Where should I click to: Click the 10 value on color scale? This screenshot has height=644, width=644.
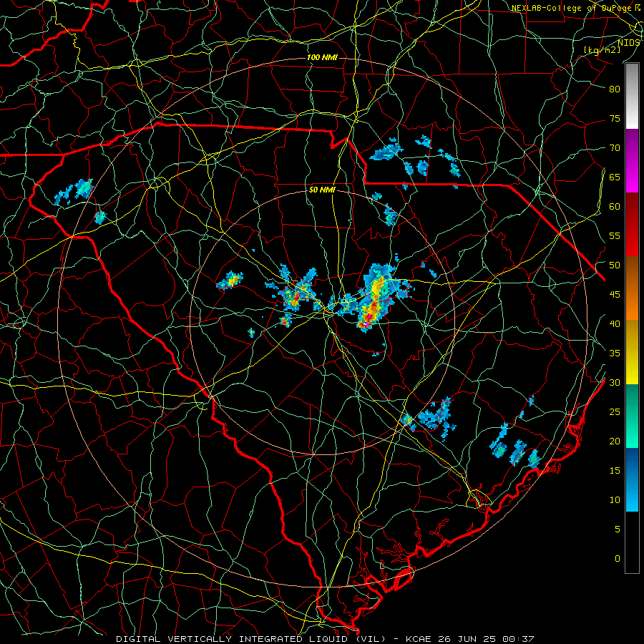[x=615, y=500]
